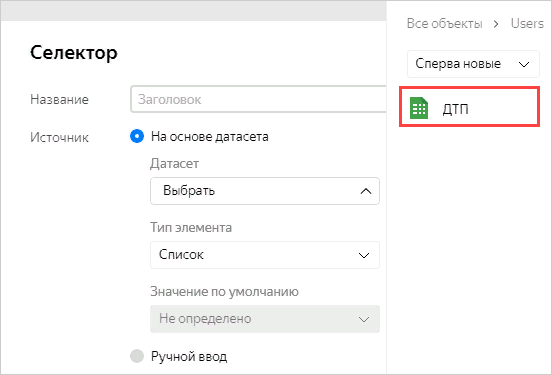Click the Название field label
This screenshot has width=552, height=375.
point(59,100)
